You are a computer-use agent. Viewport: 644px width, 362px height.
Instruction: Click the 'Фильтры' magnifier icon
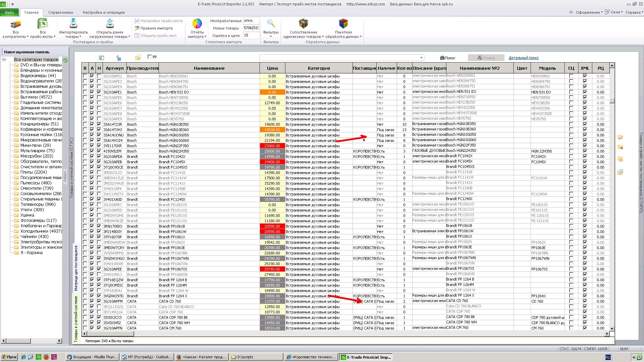click(271, 23)
